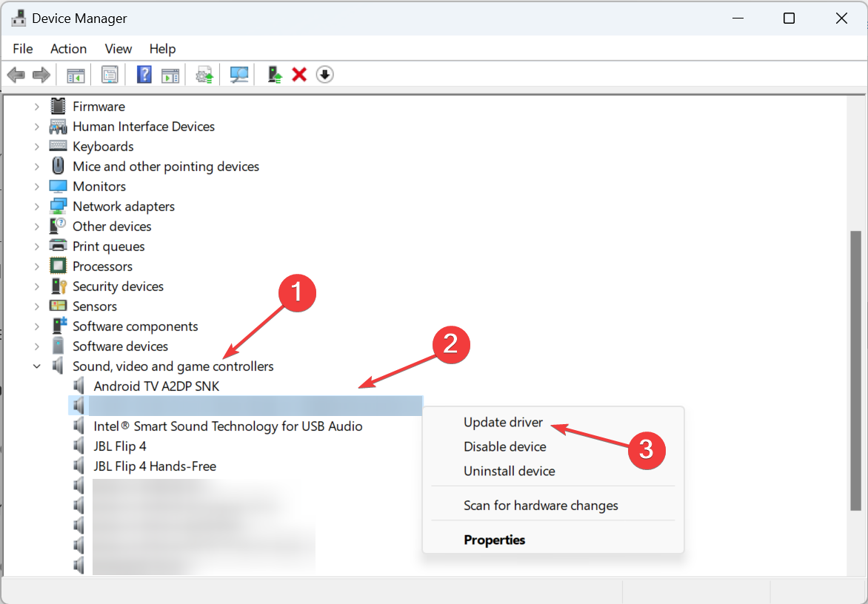This screenshot has width=868, height=604.
Task: Choose Update driver in context menu
Action: tap(503, 422)
